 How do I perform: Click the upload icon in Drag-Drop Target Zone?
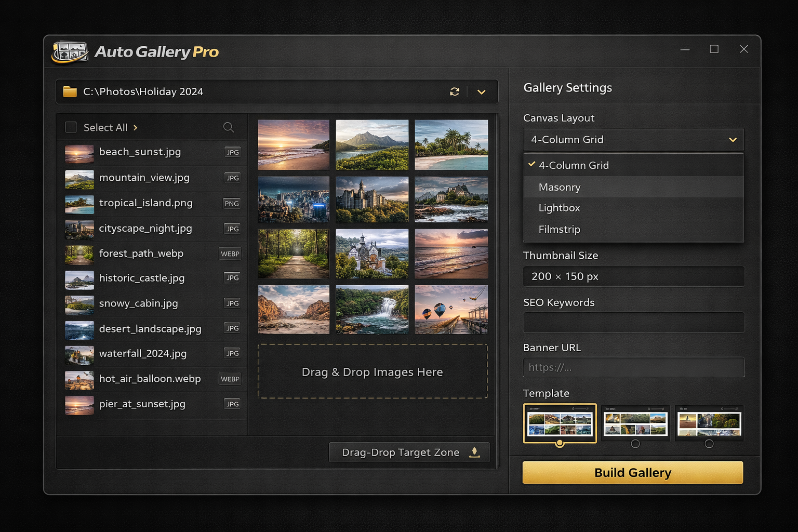474,452
